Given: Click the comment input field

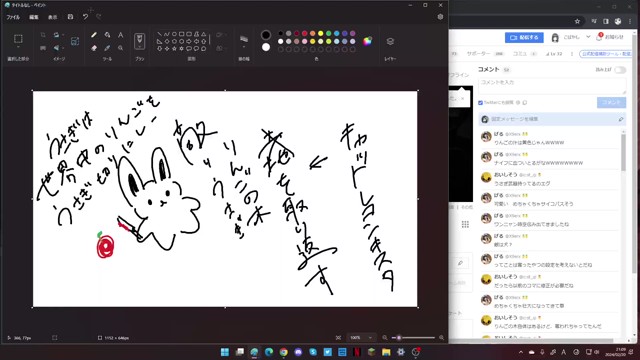Looking at the screenshot, I should click(x=552, y=86).
